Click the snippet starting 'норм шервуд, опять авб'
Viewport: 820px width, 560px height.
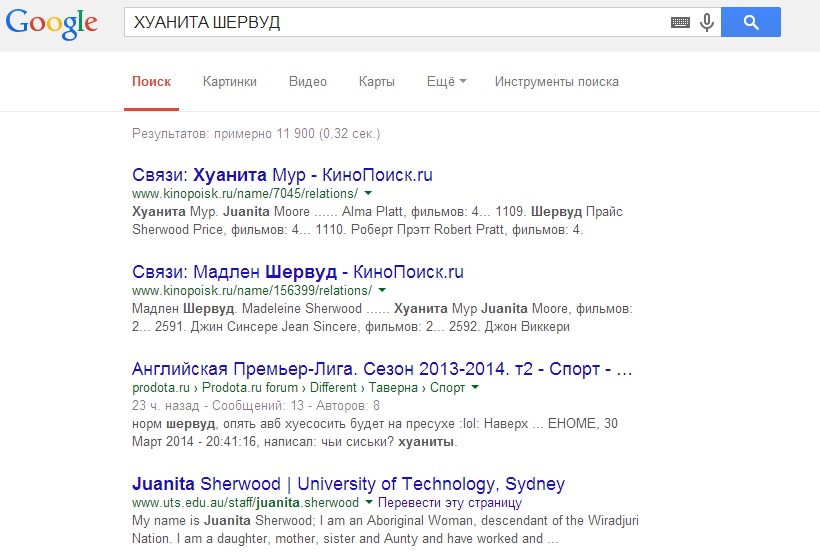(374, 432)
